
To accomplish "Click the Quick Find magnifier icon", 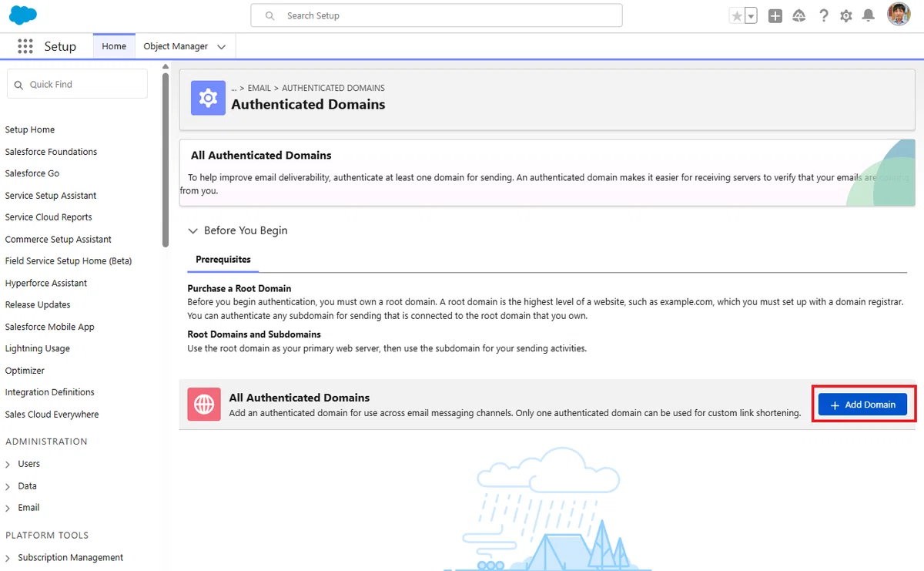I will point(18,85).
